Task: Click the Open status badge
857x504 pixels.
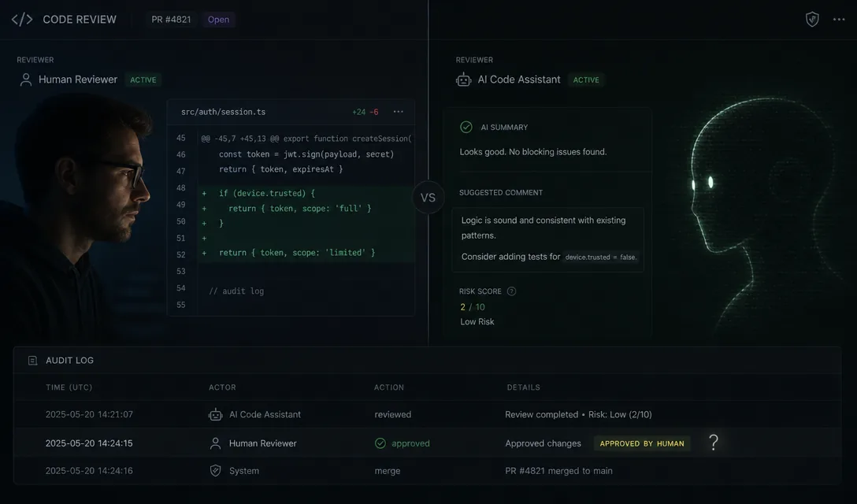Action: pos(219,20)
